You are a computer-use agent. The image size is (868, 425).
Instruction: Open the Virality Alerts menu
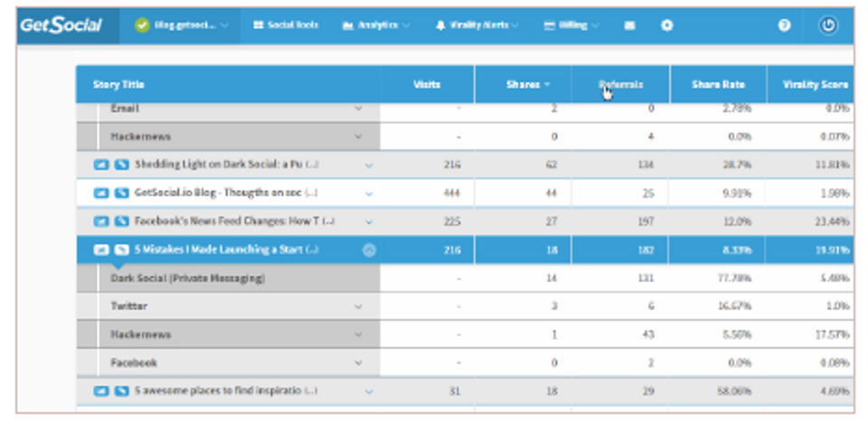(x=477, y=25)
